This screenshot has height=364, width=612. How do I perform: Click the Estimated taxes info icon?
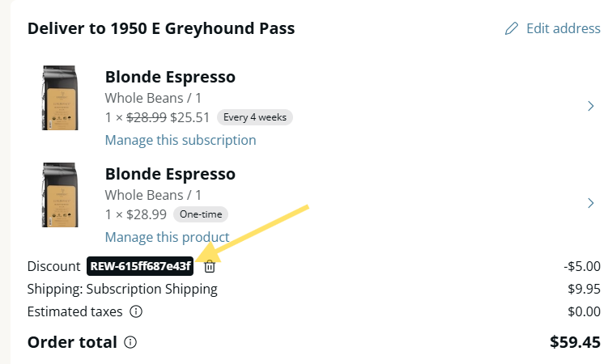click(x=136, y=311)
